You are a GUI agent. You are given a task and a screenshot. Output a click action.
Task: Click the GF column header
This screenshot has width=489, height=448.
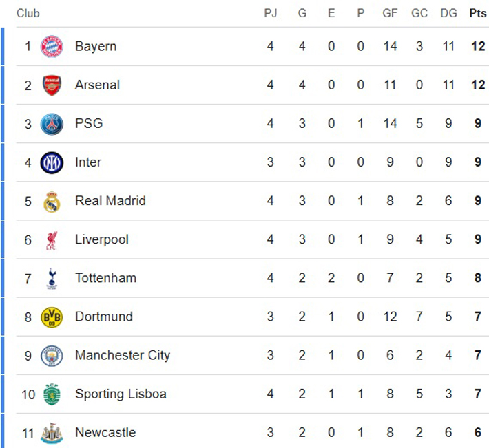390,14
